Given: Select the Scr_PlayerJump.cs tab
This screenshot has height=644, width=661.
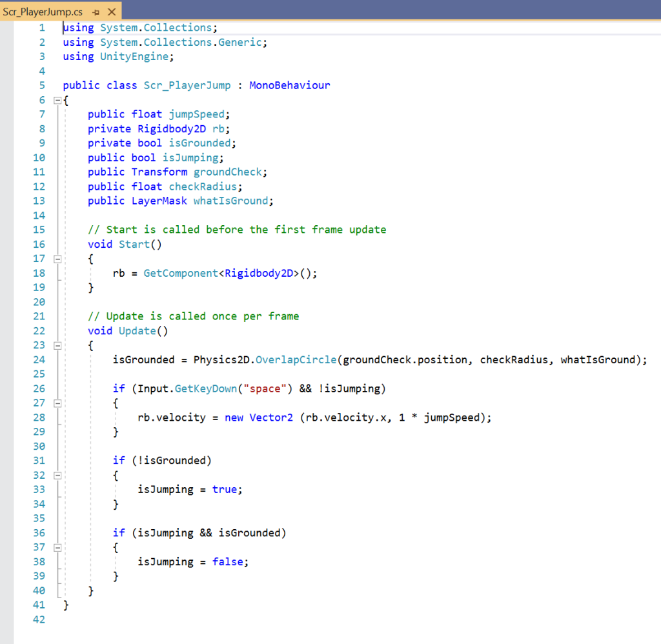Looking at the screenshot, I should click(43, 12).
